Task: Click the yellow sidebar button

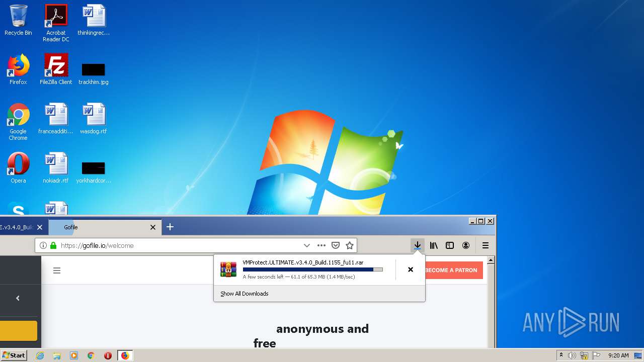Action: [x=19, y=331]
